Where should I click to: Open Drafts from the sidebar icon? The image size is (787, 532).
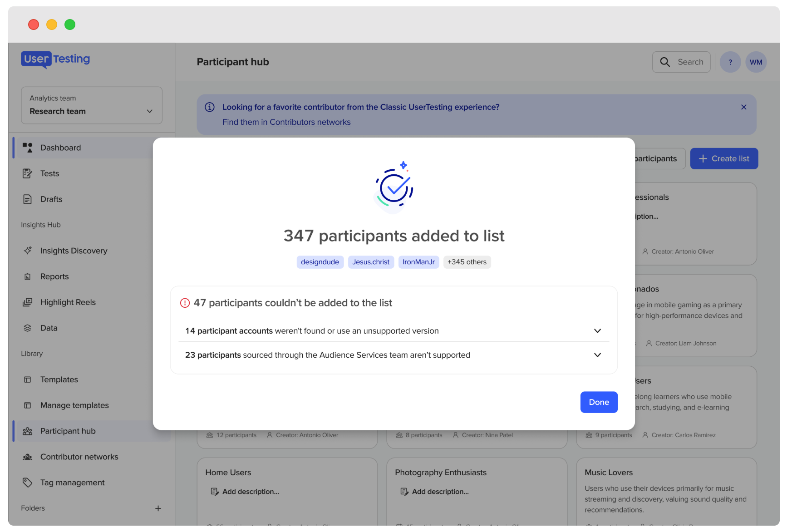tap(27, 199)
